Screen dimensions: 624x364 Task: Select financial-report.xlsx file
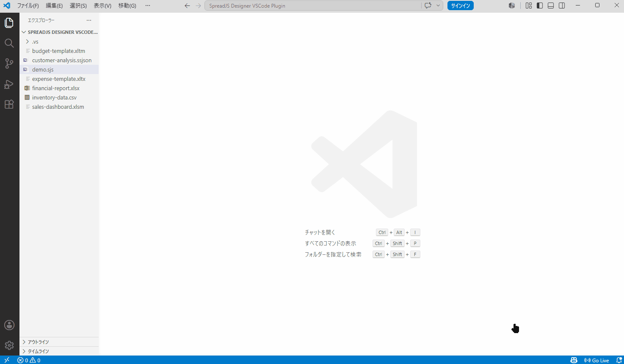59,88
